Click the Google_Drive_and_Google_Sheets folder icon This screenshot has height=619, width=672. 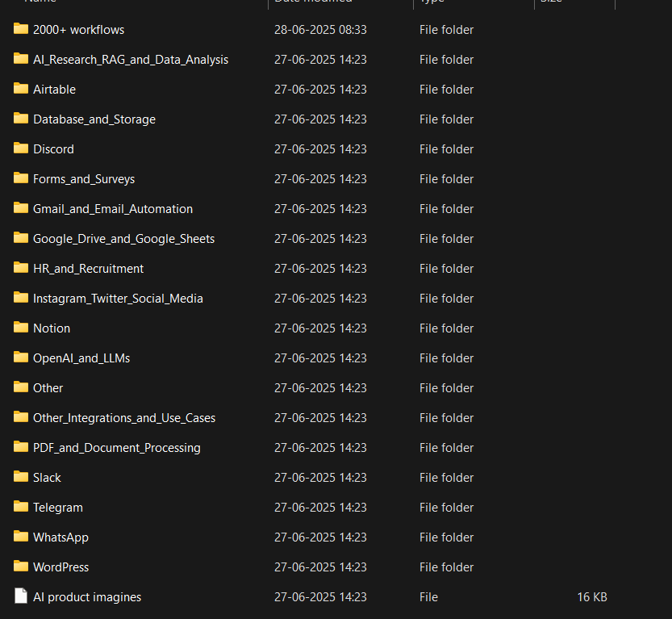click(x=21, y=237)
